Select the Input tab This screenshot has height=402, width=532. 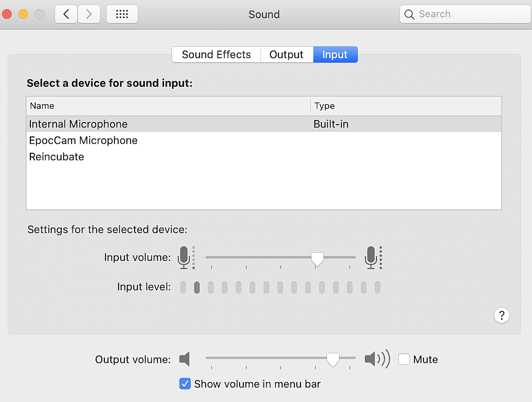click(x=335, y=54)
